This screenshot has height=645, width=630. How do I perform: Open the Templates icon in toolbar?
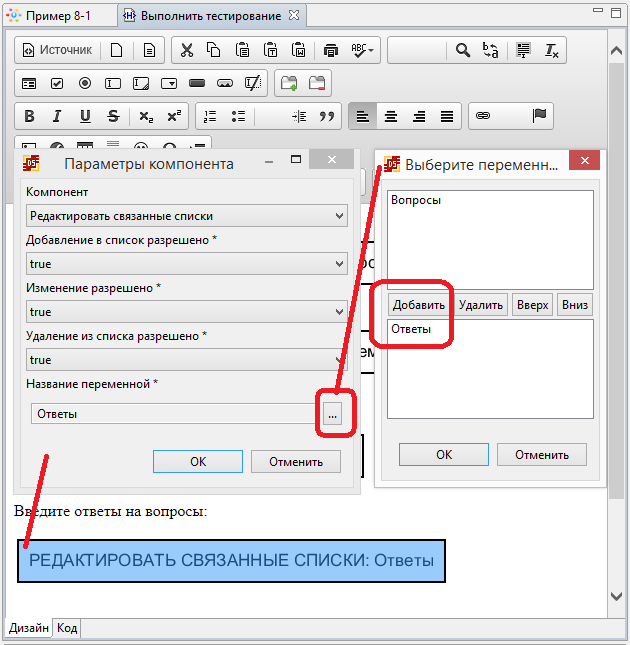click(x=149, y=50)
